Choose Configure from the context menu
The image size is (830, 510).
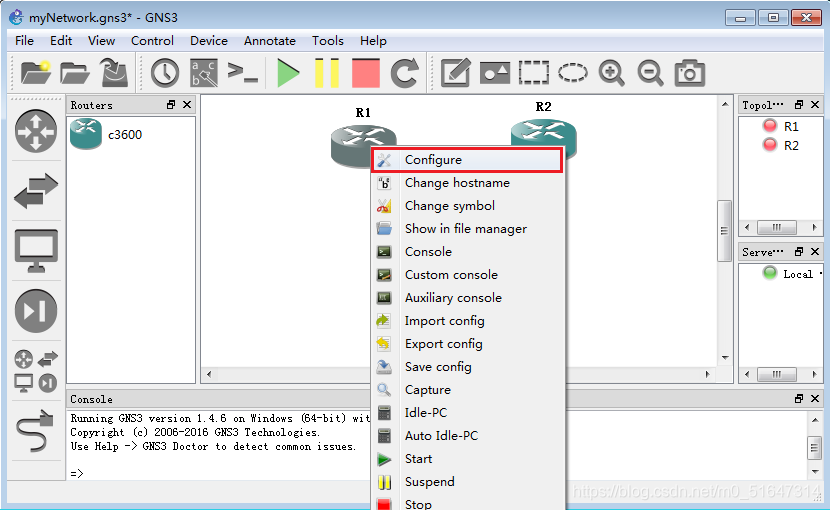pyautogui.click(x=467, y=160)
